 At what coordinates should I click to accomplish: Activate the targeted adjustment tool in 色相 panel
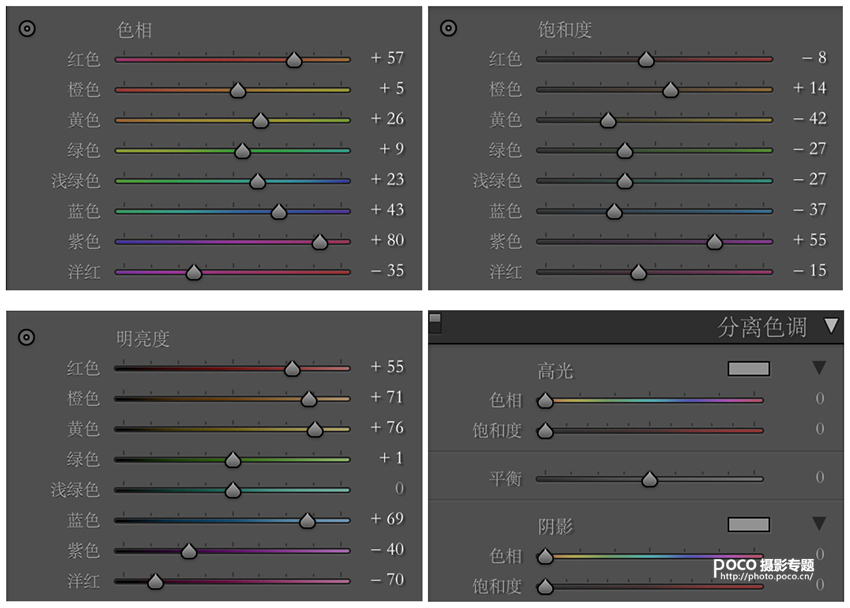[28, 29]
